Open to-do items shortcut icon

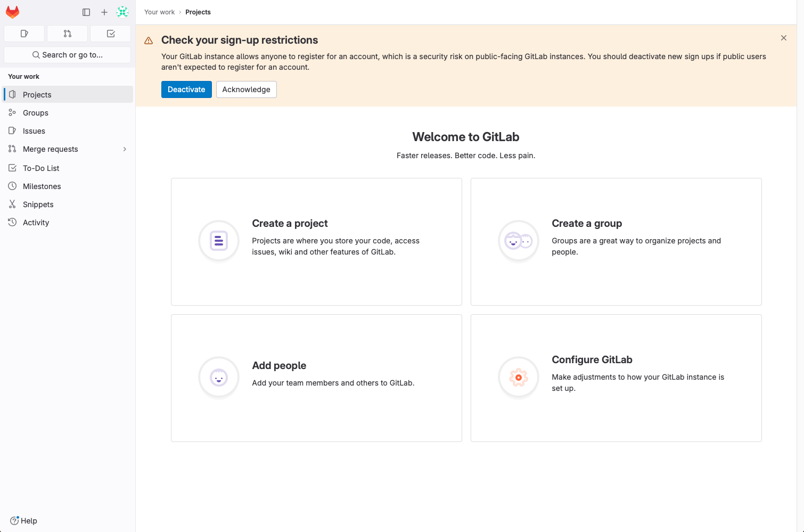pos(111,34)
